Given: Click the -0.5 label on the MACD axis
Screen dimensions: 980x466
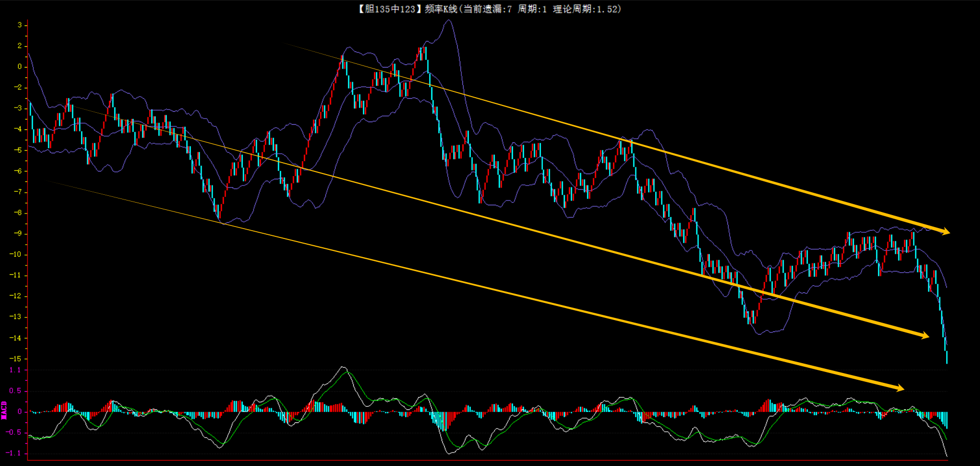Looking at the screenshot, I should point(14,432).
